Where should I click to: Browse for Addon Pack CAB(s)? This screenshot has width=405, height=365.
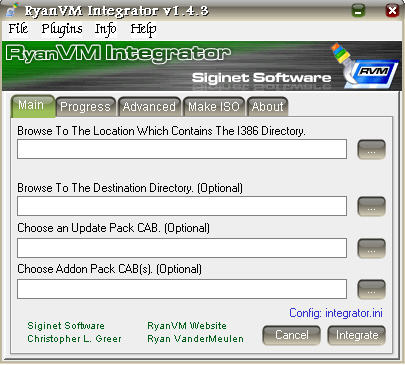click(371, 289)
